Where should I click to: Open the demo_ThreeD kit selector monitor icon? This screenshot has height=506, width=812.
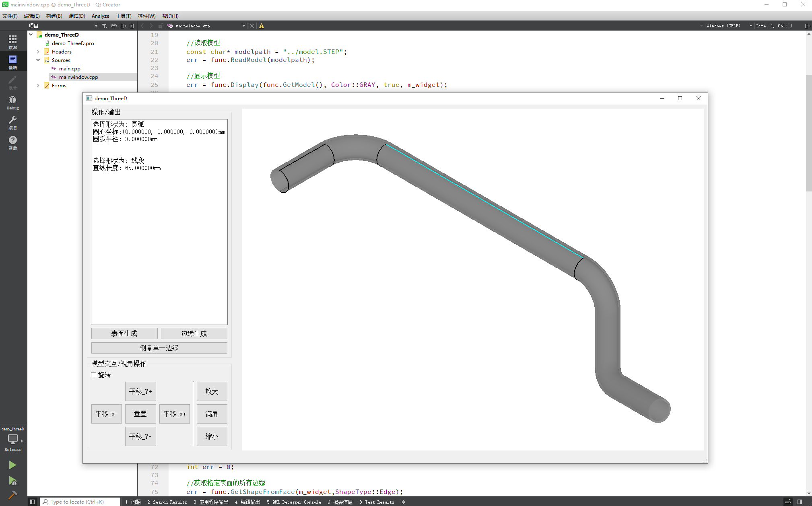pos(13,439)
